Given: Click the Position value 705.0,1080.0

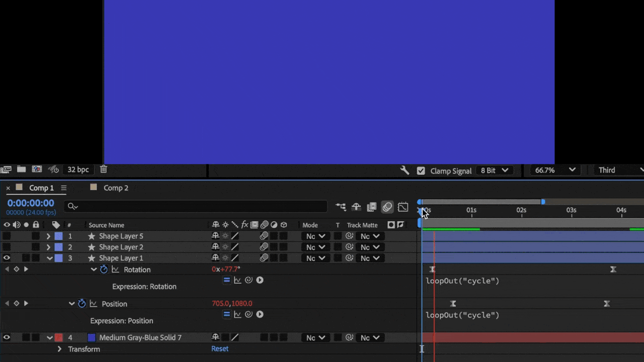Looking at the screenshot, I should pyautogui.click(x=232, y=304).
